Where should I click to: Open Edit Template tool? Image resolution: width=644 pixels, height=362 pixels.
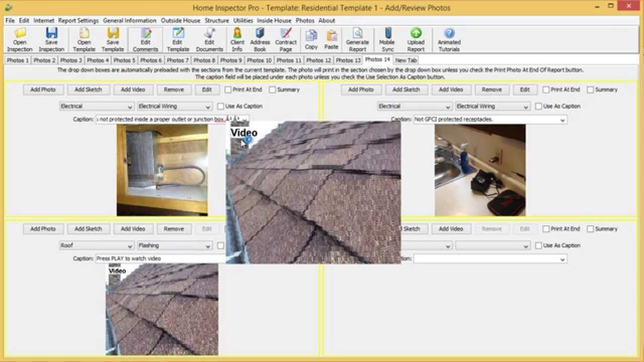click(x=178, y=40)
